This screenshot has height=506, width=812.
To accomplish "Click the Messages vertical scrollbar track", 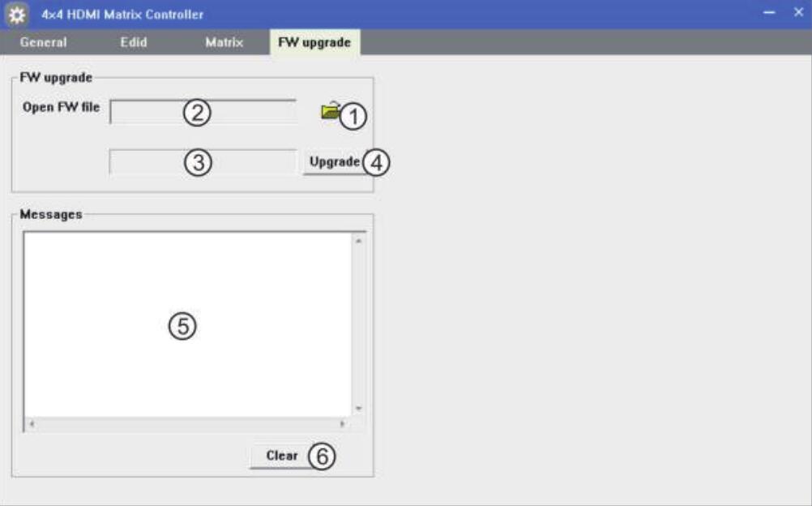I will pos(358,325).
